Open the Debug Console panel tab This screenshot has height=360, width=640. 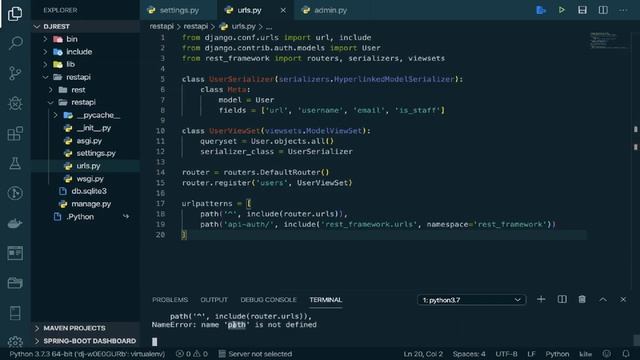(x=268, y=300)
